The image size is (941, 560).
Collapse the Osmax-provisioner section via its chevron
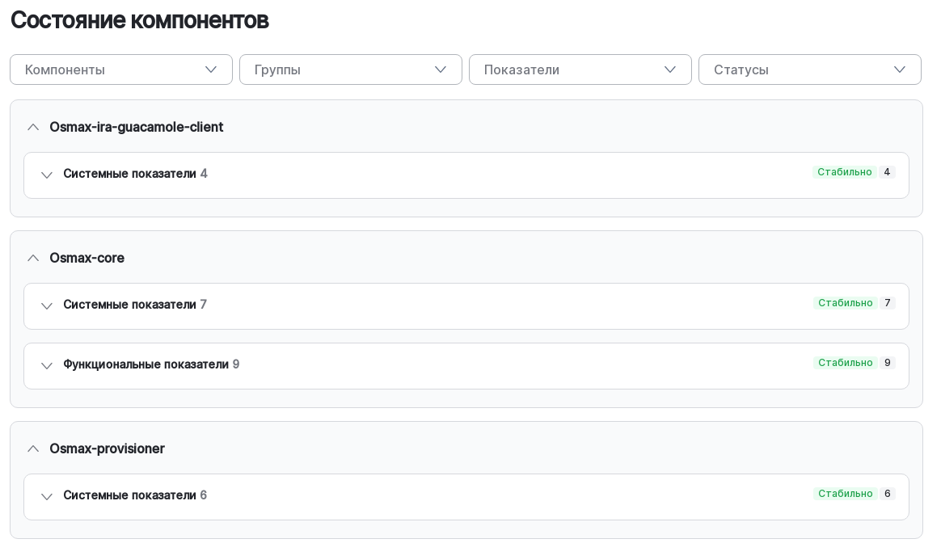click(33, 448)
